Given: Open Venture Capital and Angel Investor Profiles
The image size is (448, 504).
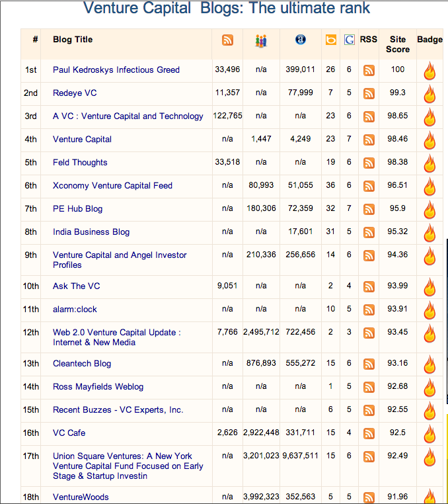Looking at the screenshot, I should point(120,260).
